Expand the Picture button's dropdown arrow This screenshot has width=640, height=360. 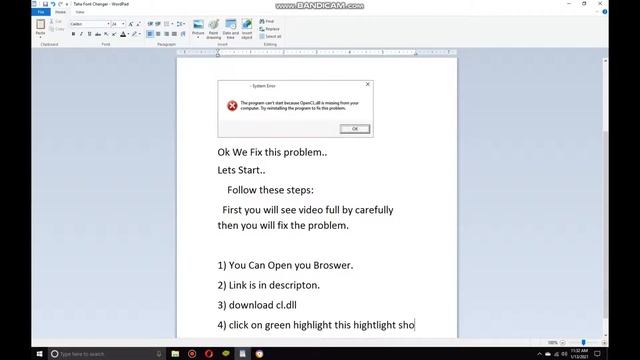pyautogui.click(x=198, y=38)
